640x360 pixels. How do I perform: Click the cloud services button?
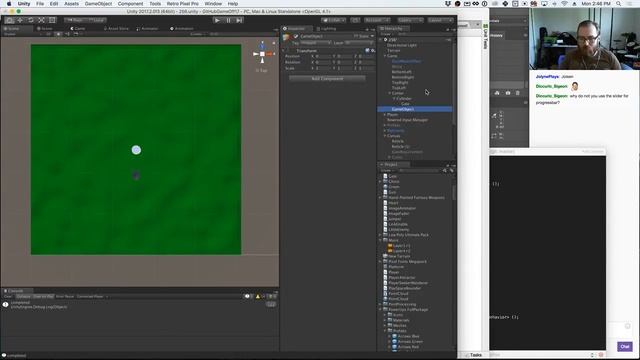click(x=356, y=20)
